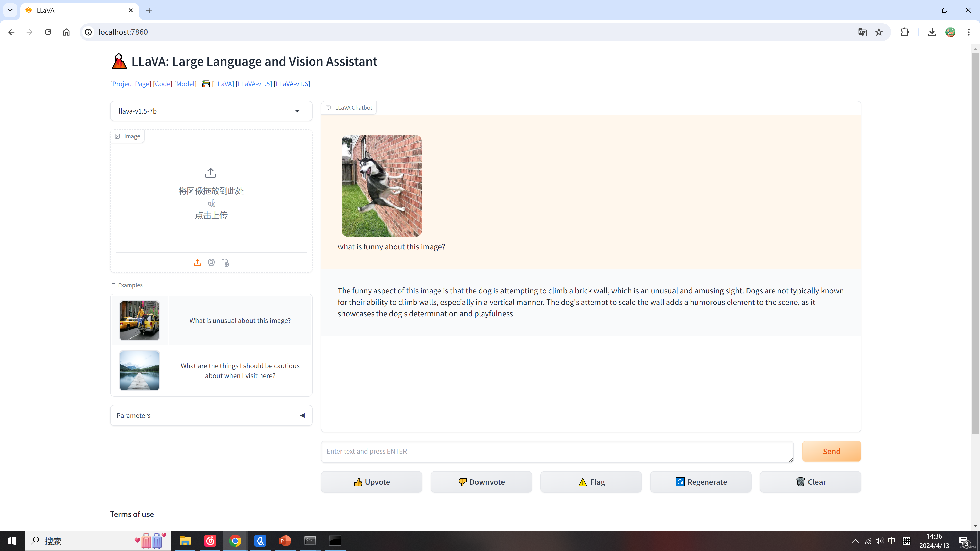The image size is (980, 551).
Task: Click the Clear button
Action: pos(810,482)
